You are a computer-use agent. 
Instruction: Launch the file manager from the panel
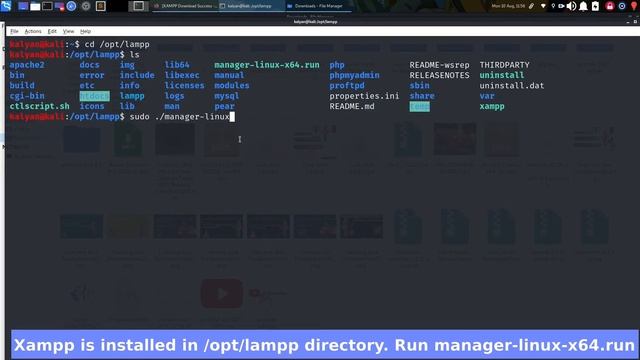[x=35, y=6]
